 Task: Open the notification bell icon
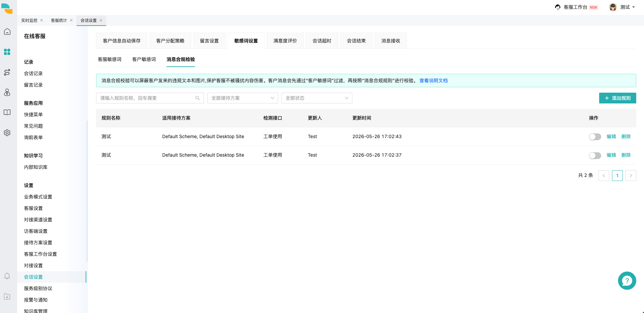pyautogui.click(x=7, y=276)
